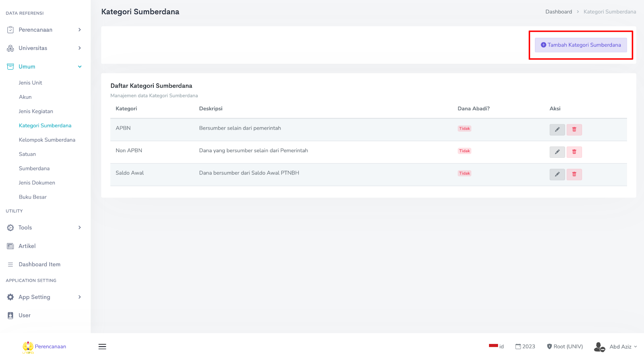Open the Abd Aziz user dropdown

pyautogui.click(x=616, y=347)
